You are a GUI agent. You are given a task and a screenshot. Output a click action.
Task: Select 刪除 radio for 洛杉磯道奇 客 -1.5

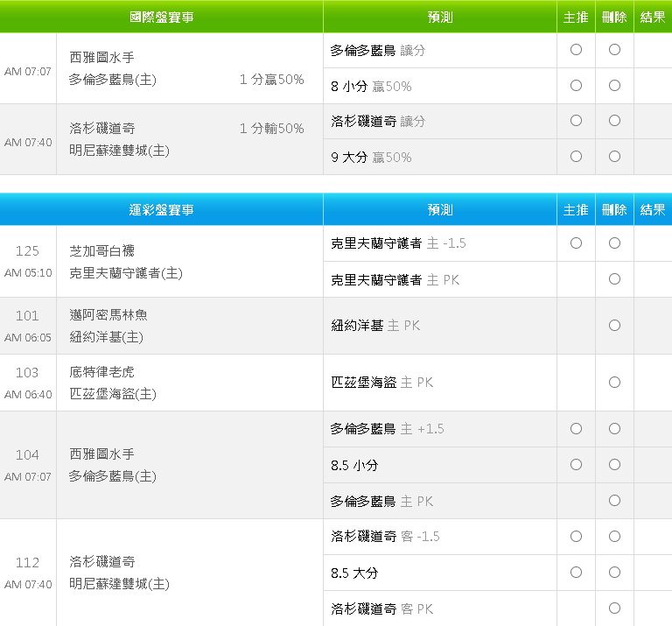pyautogui.click(x=614, y=537)
